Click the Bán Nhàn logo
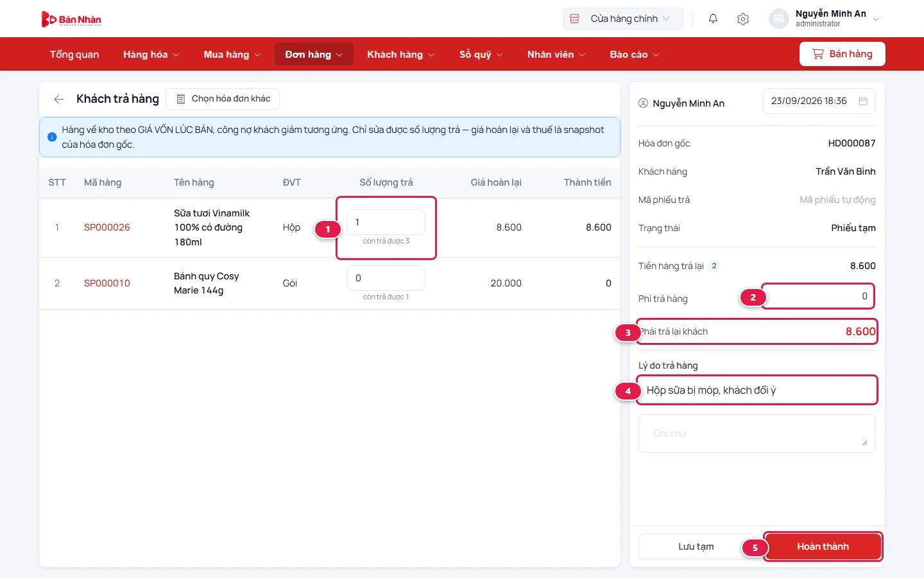Viewport: 924px width, 578px height. 71,19
